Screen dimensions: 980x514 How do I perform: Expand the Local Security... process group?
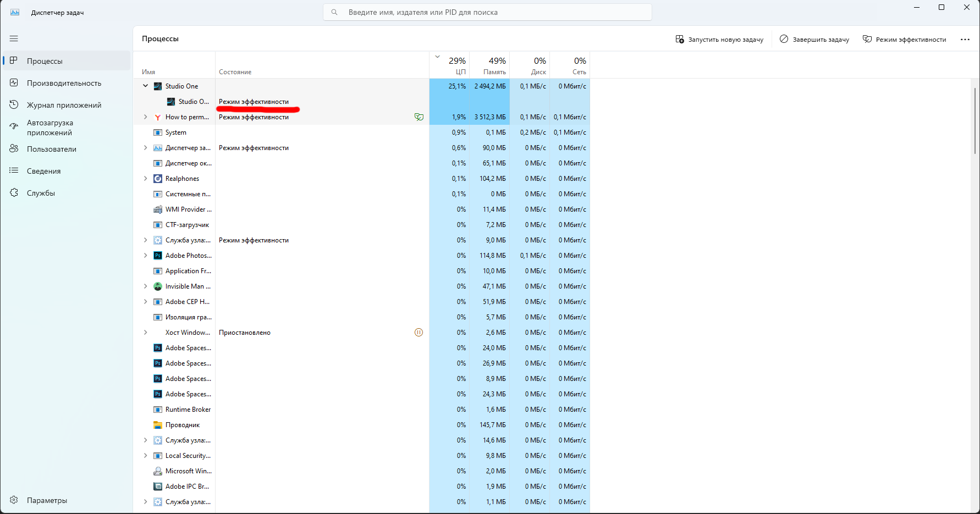pyautogui.click(x=145, y=456)
